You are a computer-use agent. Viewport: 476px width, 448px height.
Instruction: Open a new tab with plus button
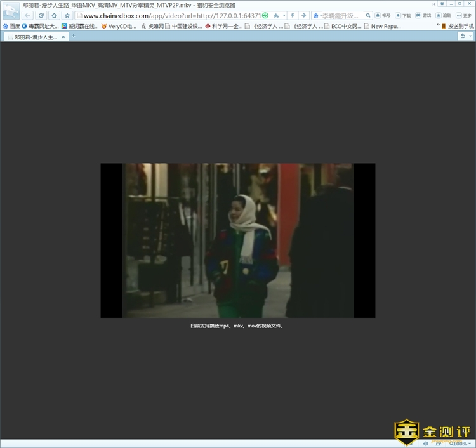click(x=73, y=36)
